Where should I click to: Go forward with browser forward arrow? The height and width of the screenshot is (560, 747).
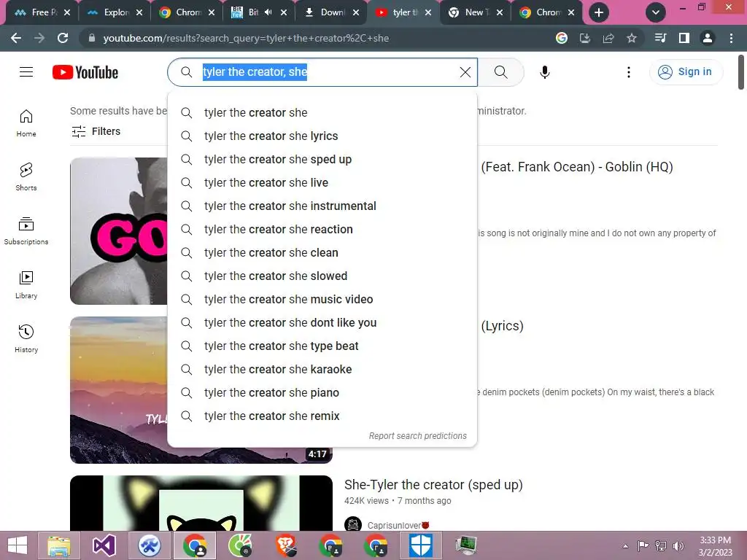[39, 38]
